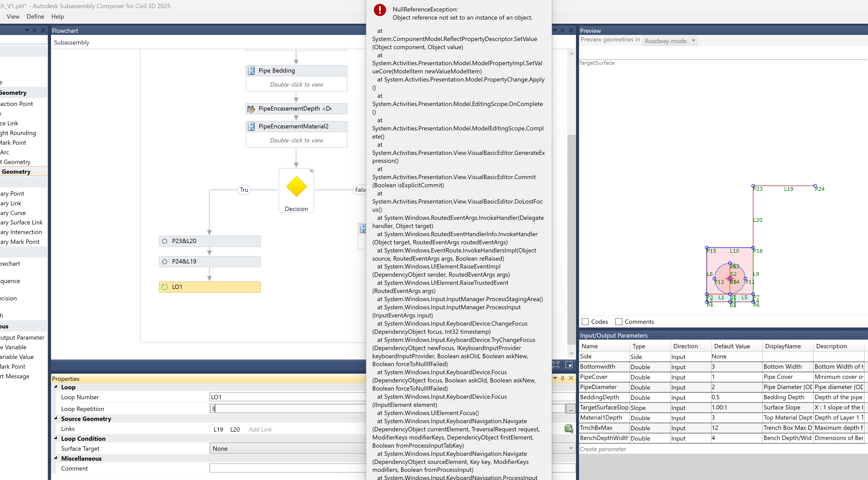Click the Loop Number input field
868x480 pixels.
[x=392, y=397]
